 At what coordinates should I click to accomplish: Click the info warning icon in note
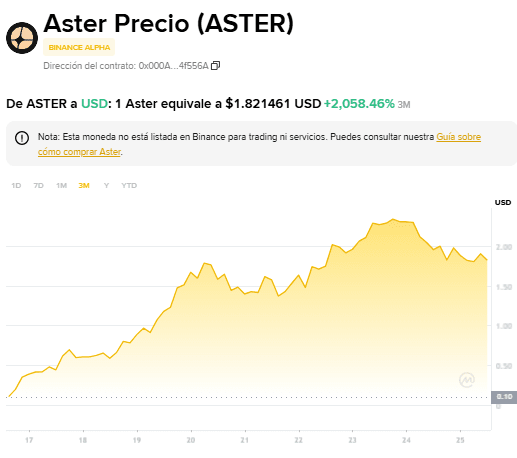(22, 138)
